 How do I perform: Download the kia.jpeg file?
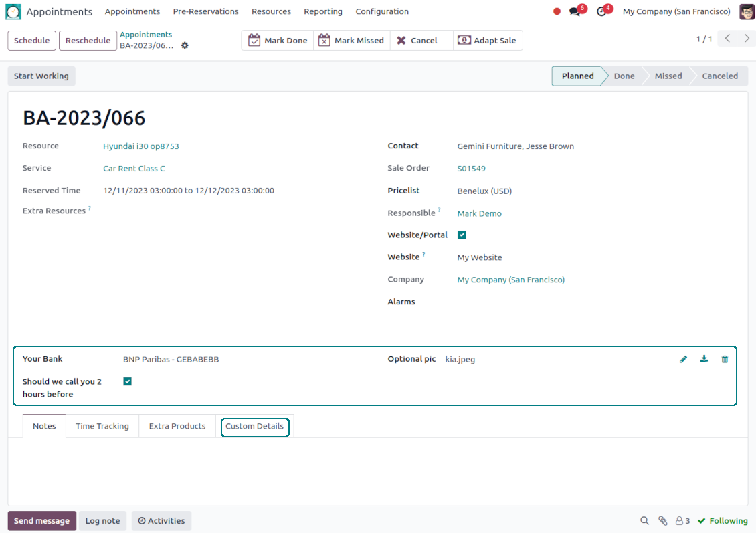(x=704, y=360)
